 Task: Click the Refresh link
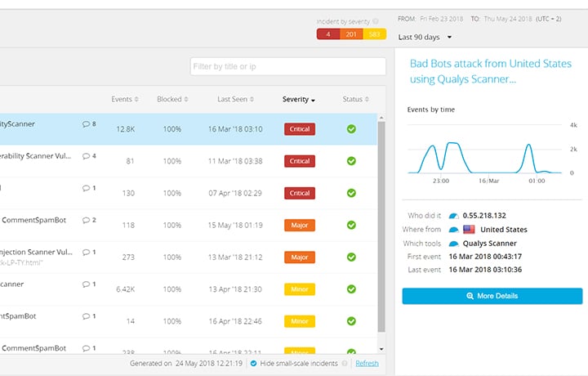point(367,363)
